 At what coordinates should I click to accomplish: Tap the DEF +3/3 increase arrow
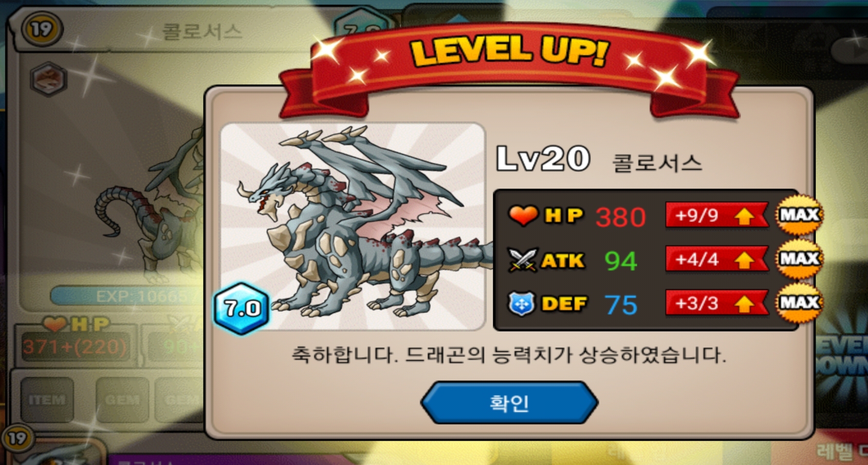(x=744, y=304)
